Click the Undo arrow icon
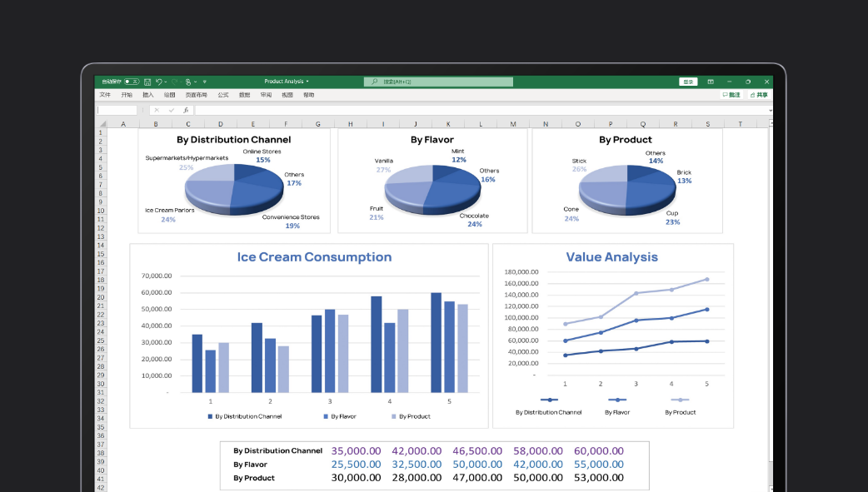Viewport: 868px width, 492px height. [x=158, y=82]
